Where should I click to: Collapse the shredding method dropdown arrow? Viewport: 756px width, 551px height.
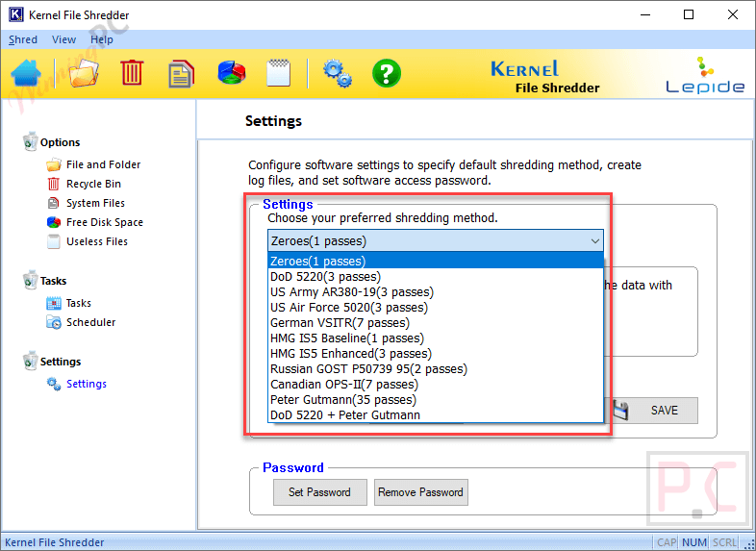click(595, 241)
